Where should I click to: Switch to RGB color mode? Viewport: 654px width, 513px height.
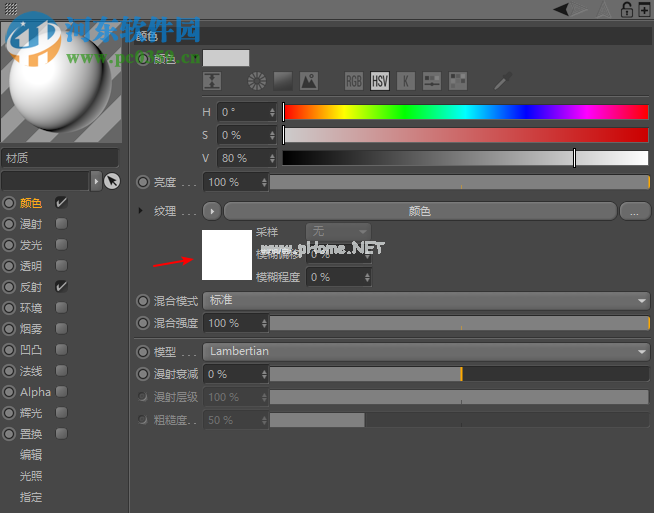pyautogui.click(x=354, y=81)
